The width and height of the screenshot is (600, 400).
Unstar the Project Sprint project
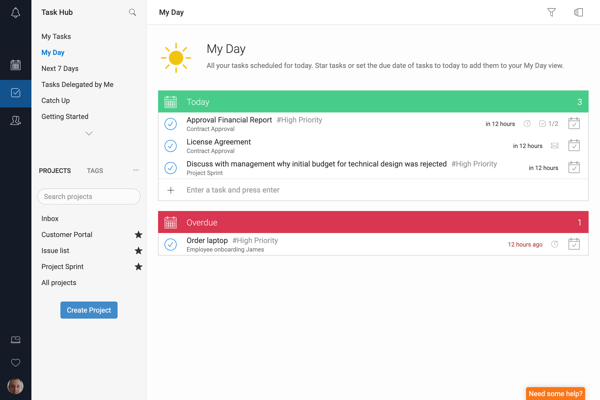tap(139, 267)
